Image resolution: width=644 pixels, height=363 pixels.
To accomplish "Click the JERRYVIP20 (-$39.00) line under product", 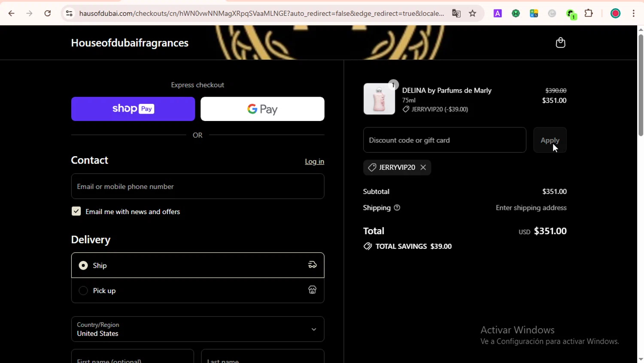I will point(435,109).
